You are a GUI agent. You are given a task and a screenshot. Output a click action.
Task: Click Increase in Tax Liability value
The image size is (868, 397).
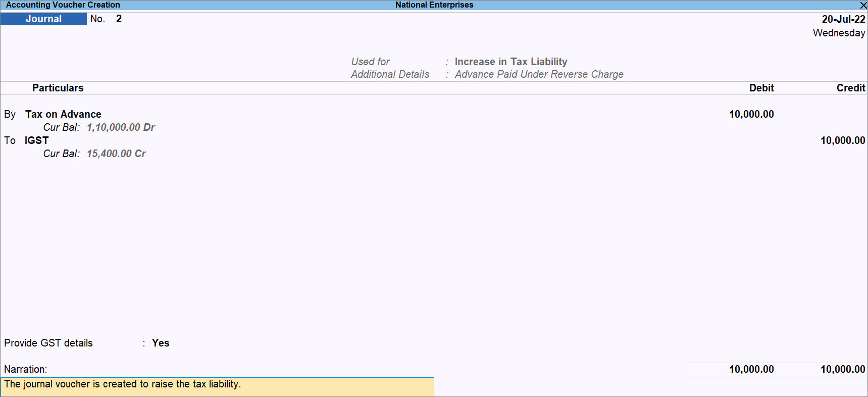point(511,62)
